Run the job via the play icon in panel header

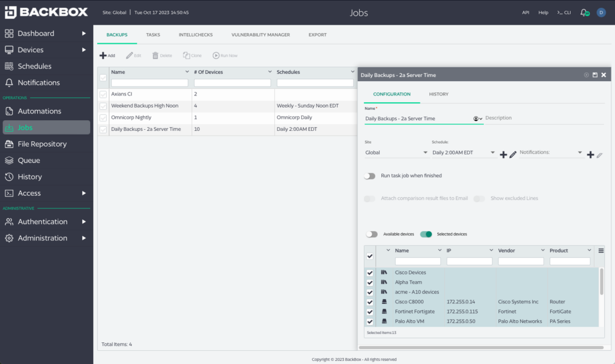click(586, 74)
